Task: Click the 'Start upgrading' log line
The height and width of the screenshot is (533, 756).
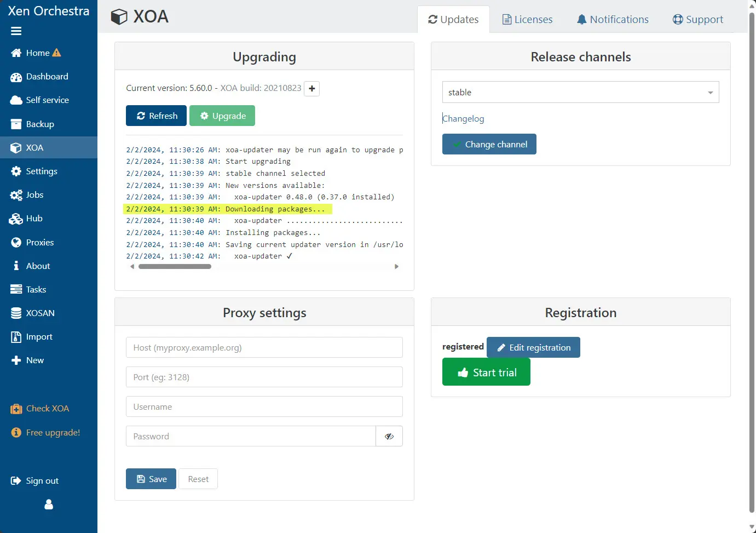Action: point(209,162)
